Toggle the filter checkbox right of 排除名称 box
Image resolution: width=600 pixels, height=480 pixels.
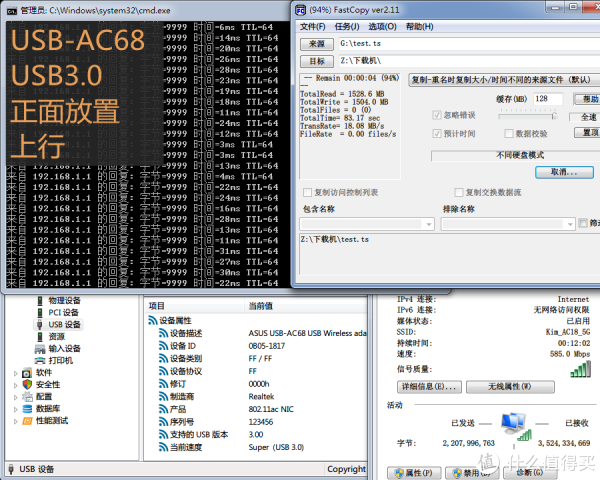(583, 223)
